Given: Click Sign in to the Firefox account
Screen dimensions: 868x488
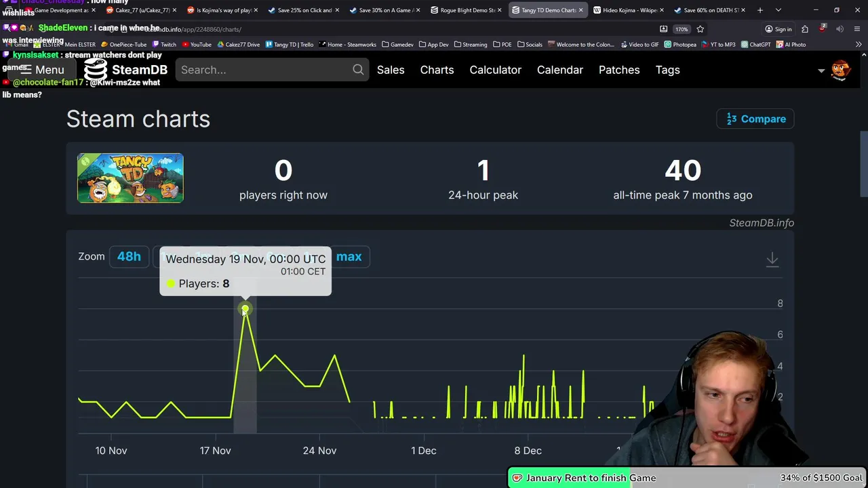Looking at the screenshot, I should (x=778, y=29).
